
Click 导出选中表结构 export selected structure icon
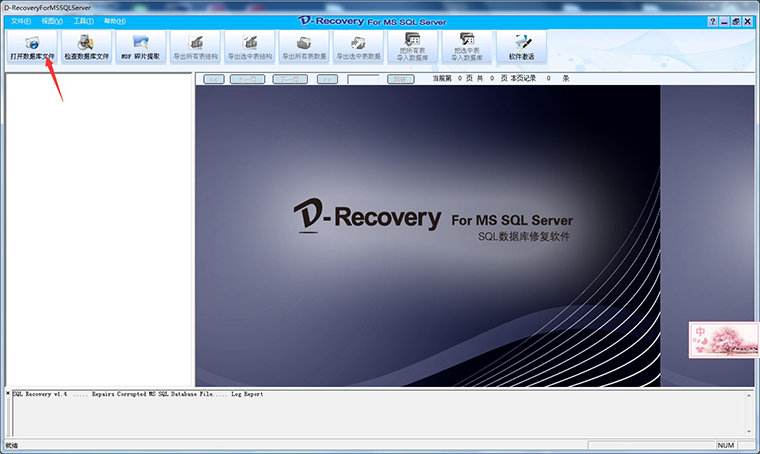250,47
